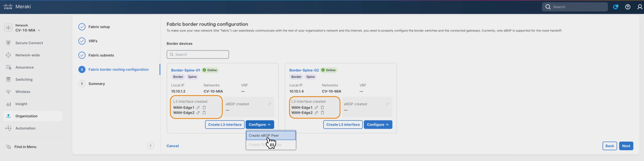
Task: Click the Insight bar chart icon
Action: 8,104
